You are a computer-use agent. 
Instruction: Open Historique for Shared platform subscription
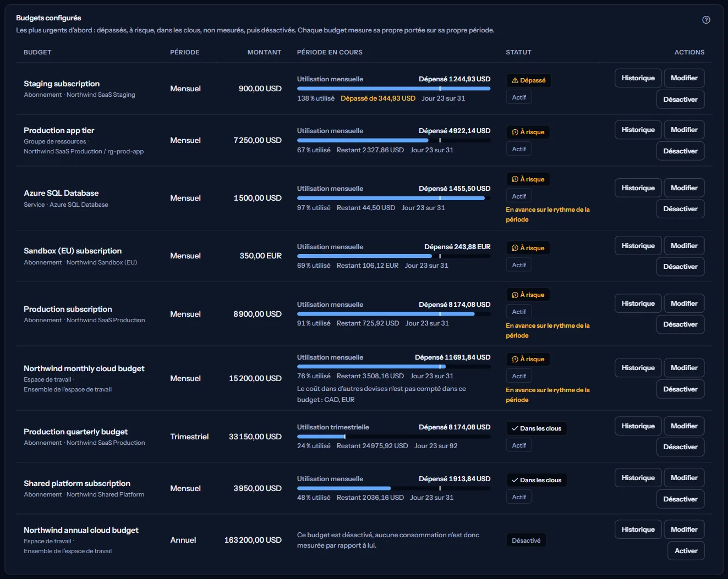pos(638,478)
